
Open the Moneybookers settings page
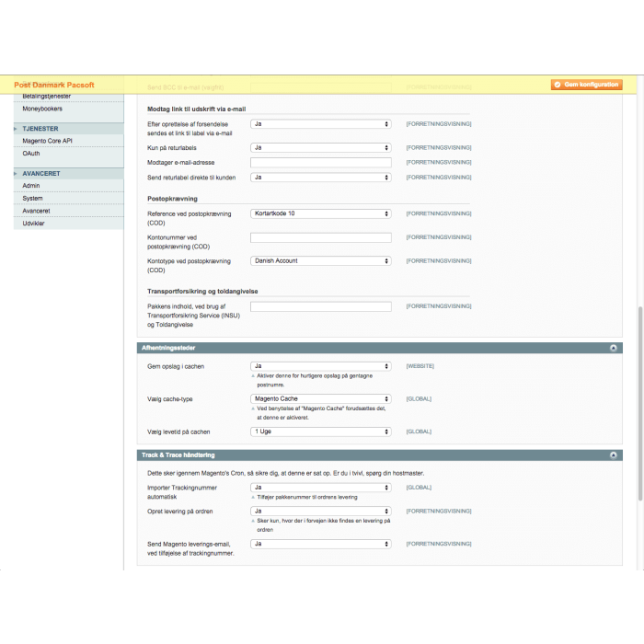click(x=42, y=109)
